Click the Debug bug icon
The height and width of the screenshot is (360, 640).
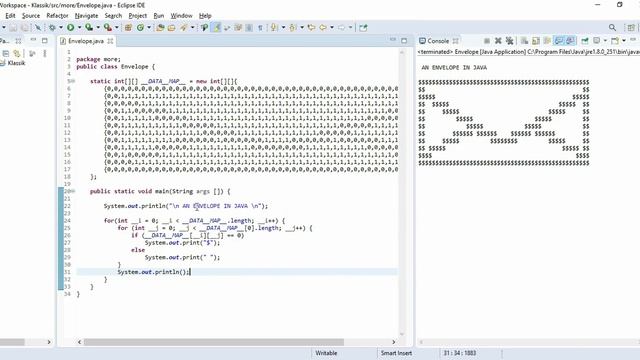52,28
